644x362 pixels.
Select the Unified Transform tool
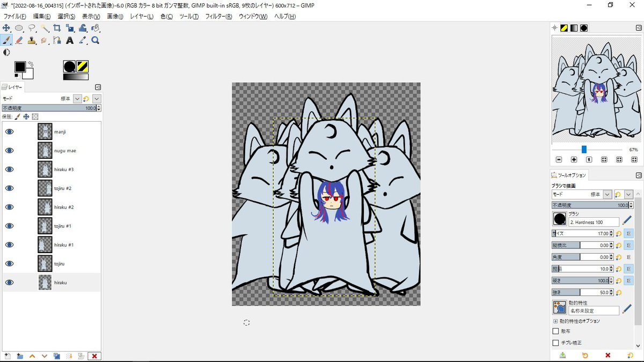[70, 28]
